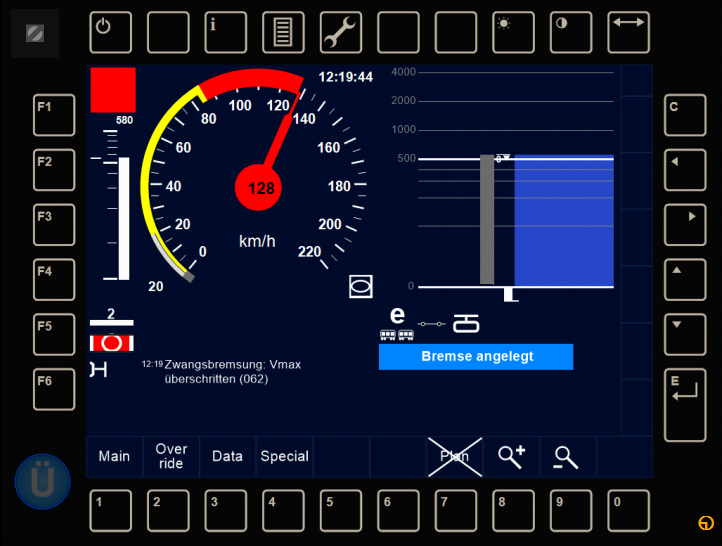The image size is (722, 546).
Task: Click the round blue Ü button
Action: click(x=42, y=482)
